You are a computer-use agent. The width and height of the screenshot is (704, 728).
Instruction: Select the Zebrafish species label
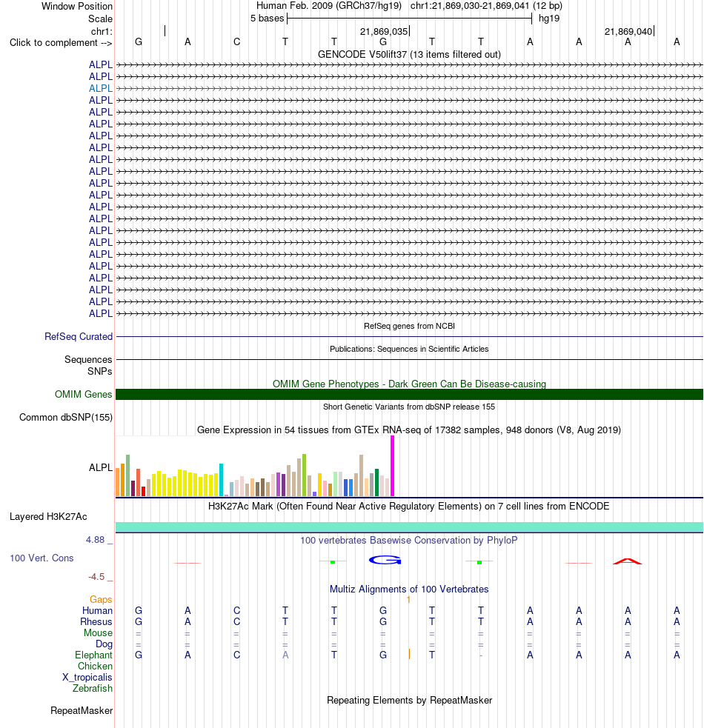pyautogui.click(x=93, y=689)
